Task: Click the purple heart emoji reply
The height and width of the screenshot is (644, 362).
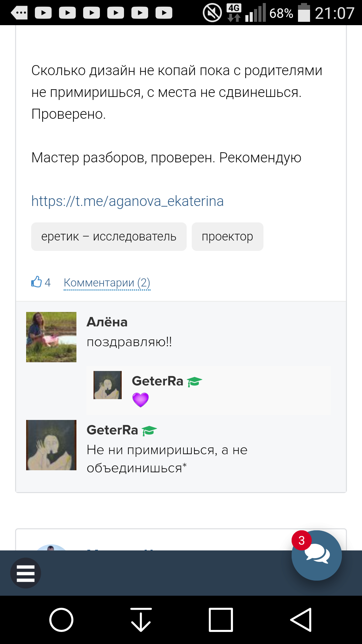Action: [140, 400]
